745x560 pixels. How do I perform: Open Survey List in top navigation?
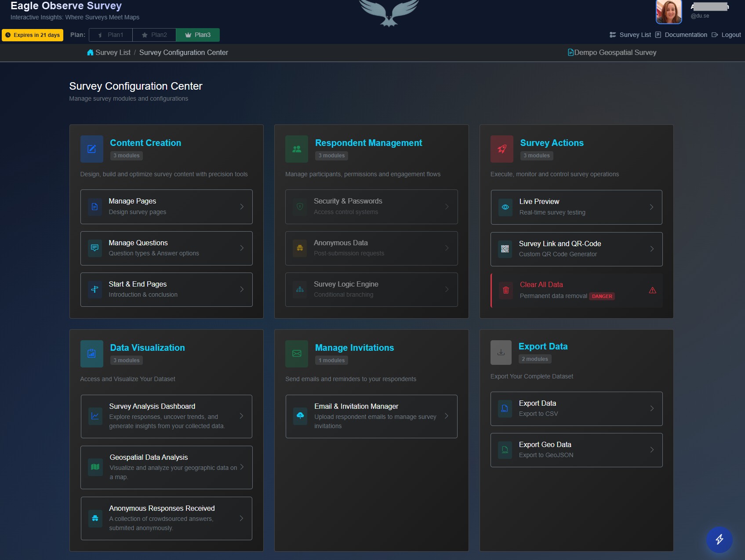[x=630, y=35]
